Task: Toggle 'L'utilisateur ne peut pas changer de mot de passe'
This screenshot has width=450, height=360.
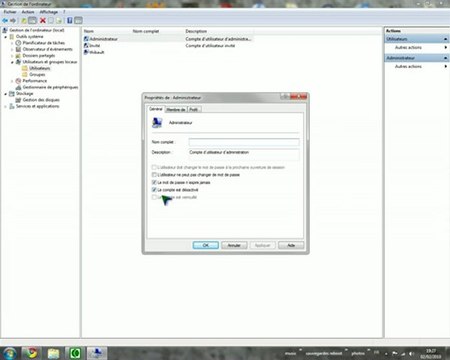Action: (x=154, y=175)
